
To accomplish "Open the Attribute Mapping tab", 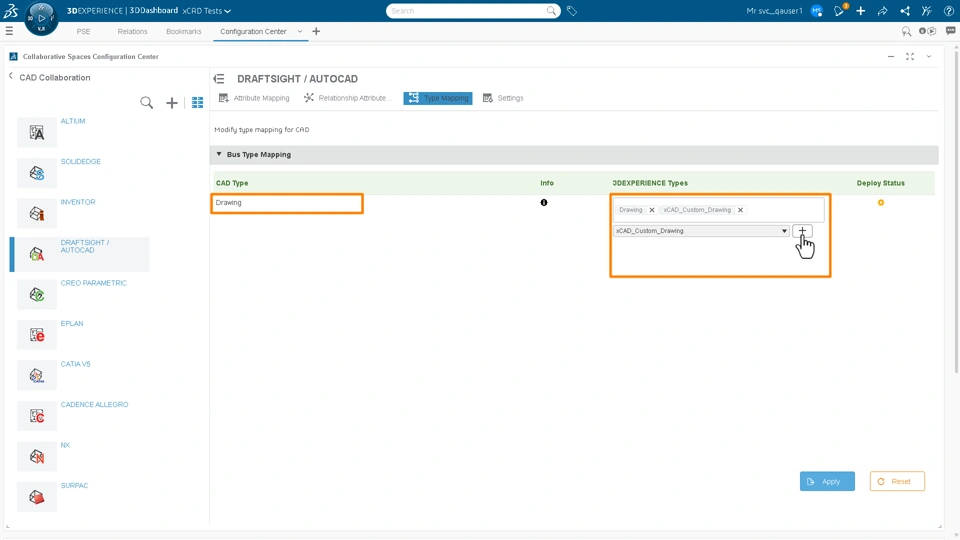I will pyautogui.click(x=254, y=98).
